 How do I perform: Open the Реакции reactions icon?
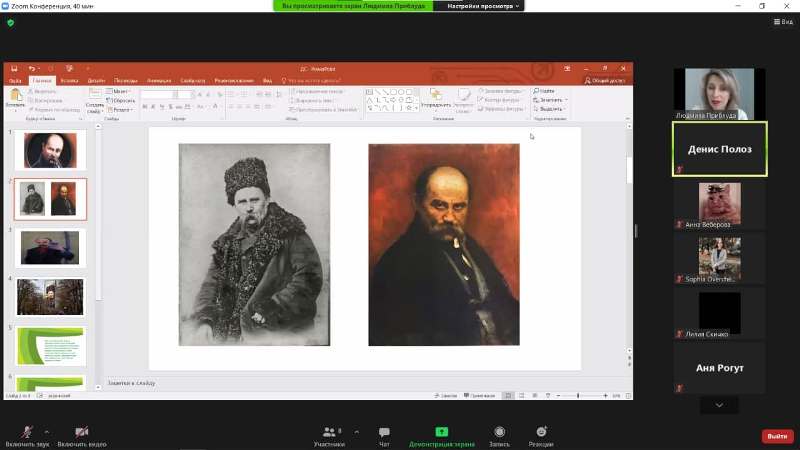(x=541, y=431)
